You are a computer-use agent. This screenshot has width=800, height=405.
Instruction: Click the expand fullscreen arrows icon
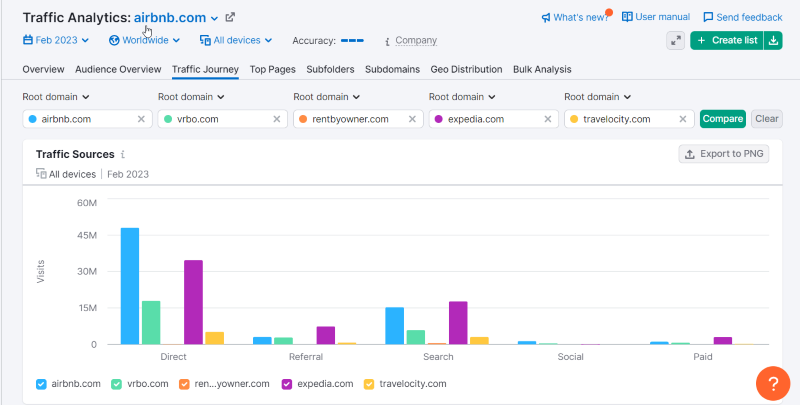coord(676,41)
